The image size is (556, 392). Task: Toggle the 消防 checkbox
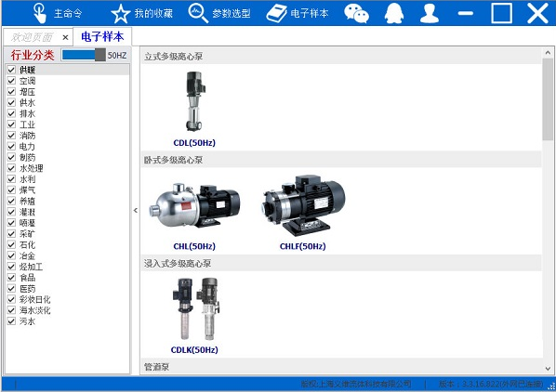11,136
